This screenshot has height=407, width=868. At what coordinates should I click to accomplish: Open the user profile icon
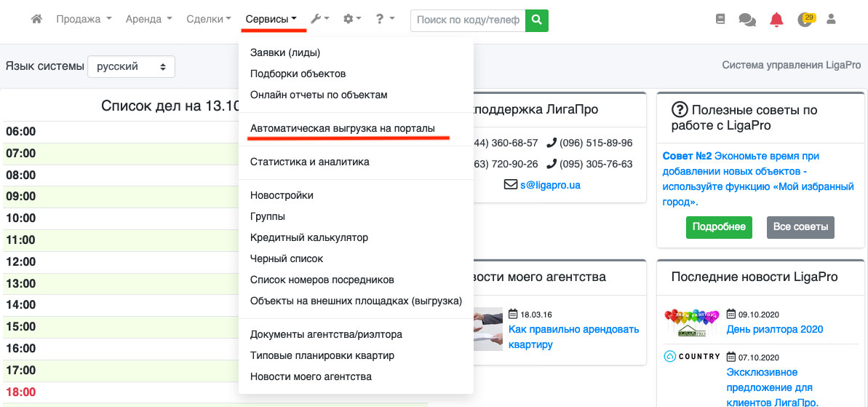tap(831, 20)
